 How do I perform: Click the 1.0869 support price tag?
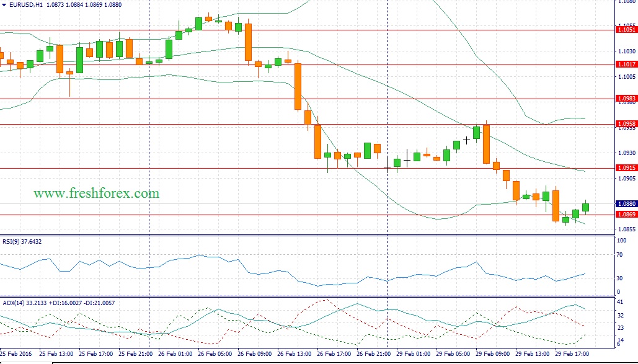pyautogui.click(x=626, y=215)
